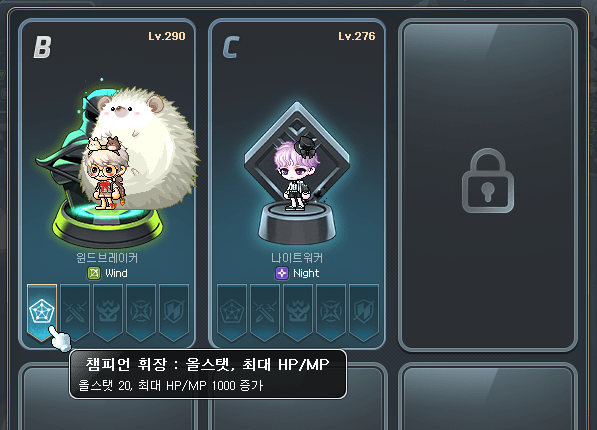Viewport: 597px width, 430px height.
Task: Click the boss monster insignia on Night card
Action: [x=298, y=312]
